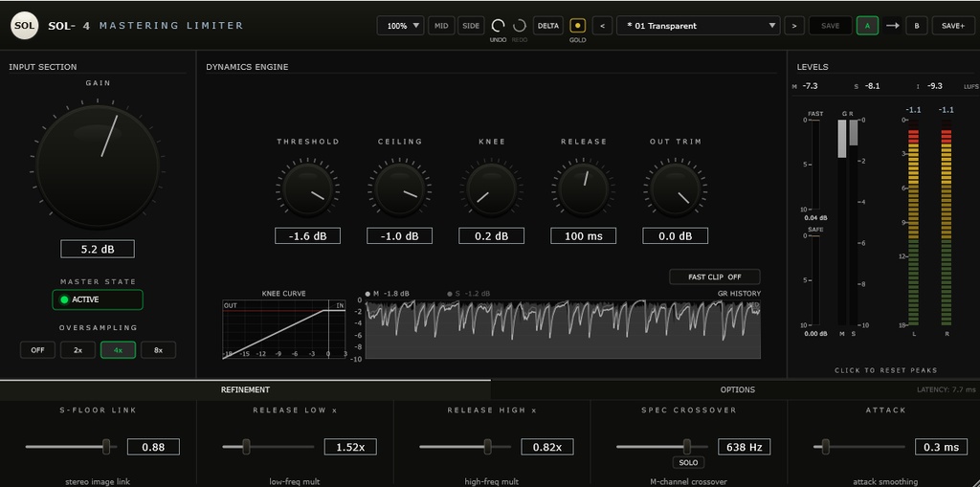Viewport: 980px width, 487px height.
Task: Open the scale 100% dropdown
Action: tap(401, 26)
